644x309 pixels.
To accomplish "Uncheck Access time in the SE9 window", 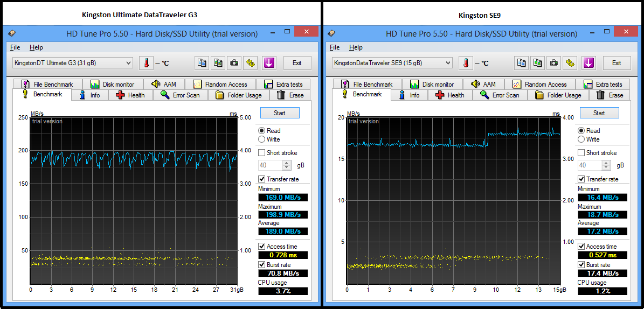I will point(581,246).
